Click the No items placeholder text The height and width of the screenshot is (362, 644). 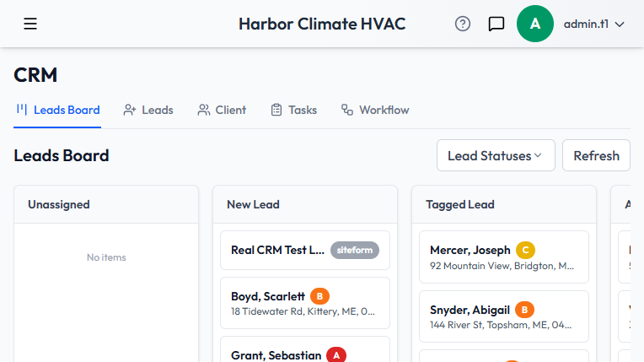tap(106, 257)
